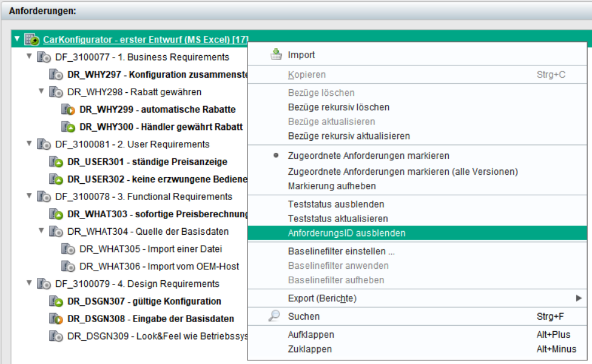Select row DR_WHAT303 - sofortige Preisberechnung
This screenshot has width=592, height=364.
(158, 214)
